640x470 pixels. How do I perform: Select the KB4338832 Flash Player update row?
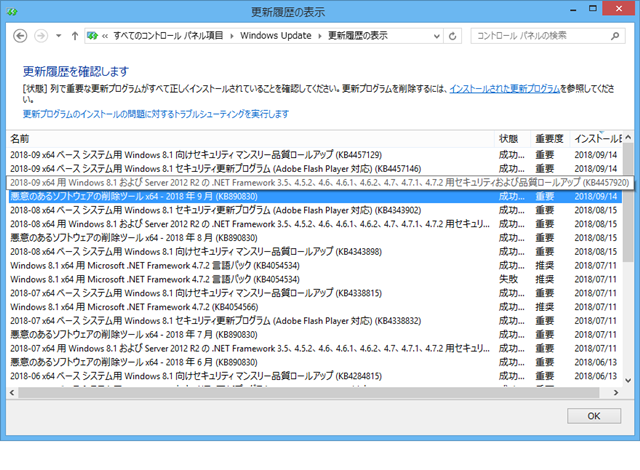point(315,321)
